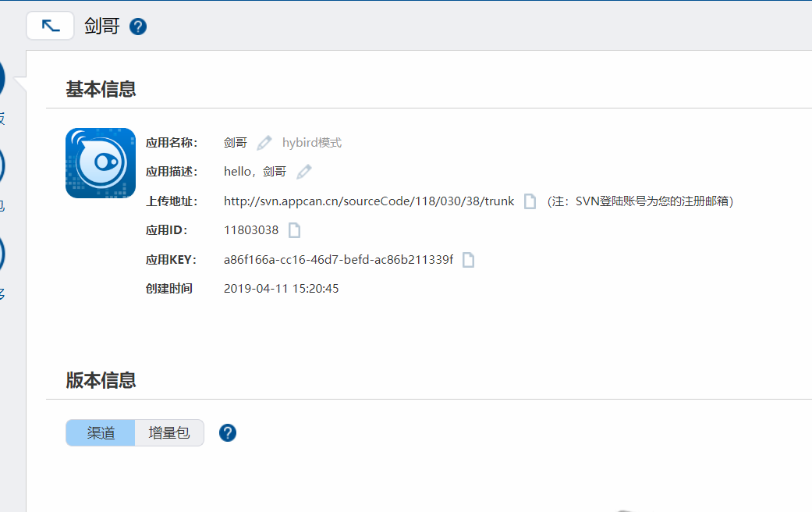Switch to the 增量包 tab
The width and height of the screenshot is (812, 512).
coord(169,433)
